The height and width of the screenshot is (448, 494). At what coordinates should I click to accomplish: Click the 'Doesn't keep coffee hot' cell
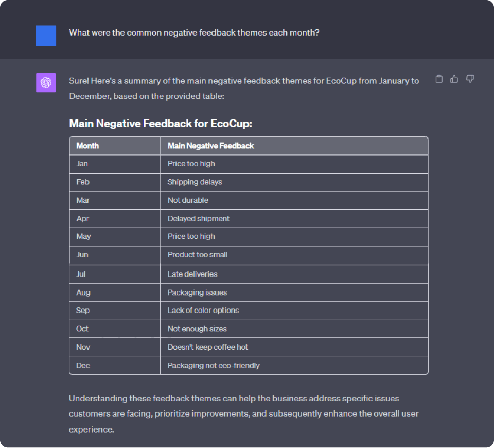(294, 347)
